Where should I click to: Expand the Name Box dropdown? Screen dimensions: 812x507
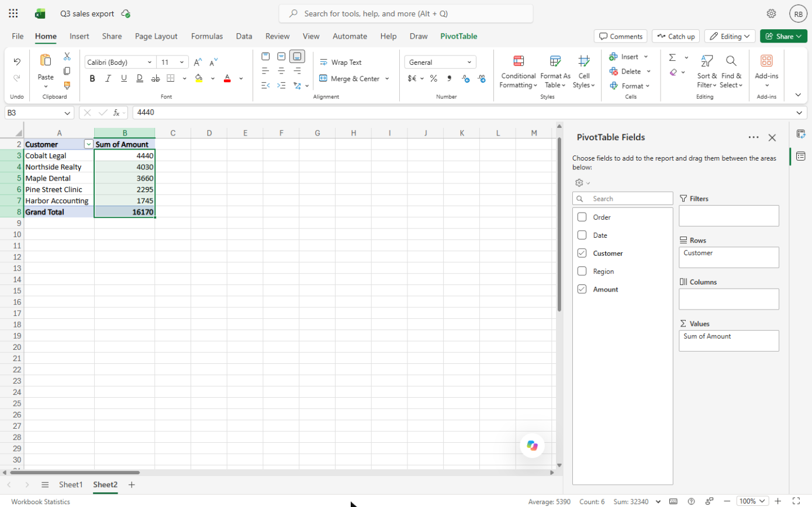click(x=68, y=113)
